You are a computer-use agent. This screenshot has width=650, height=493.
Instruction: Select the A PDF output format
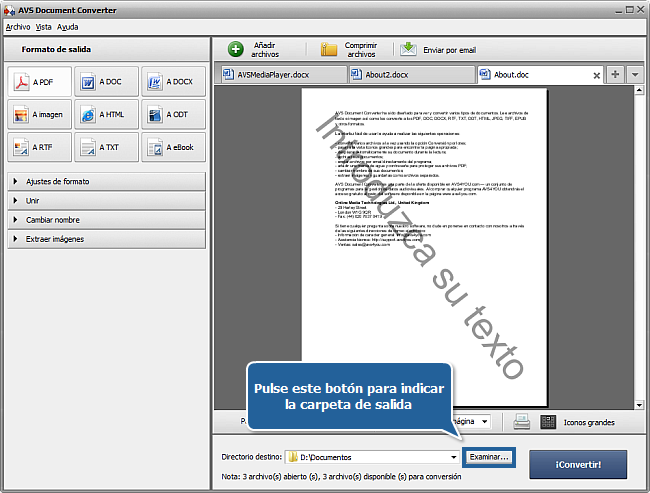click(40, 82)
